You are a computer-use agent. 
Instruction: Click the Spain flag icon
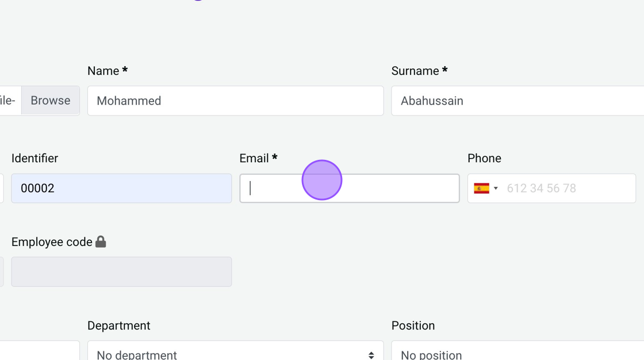tap(481, 188)
